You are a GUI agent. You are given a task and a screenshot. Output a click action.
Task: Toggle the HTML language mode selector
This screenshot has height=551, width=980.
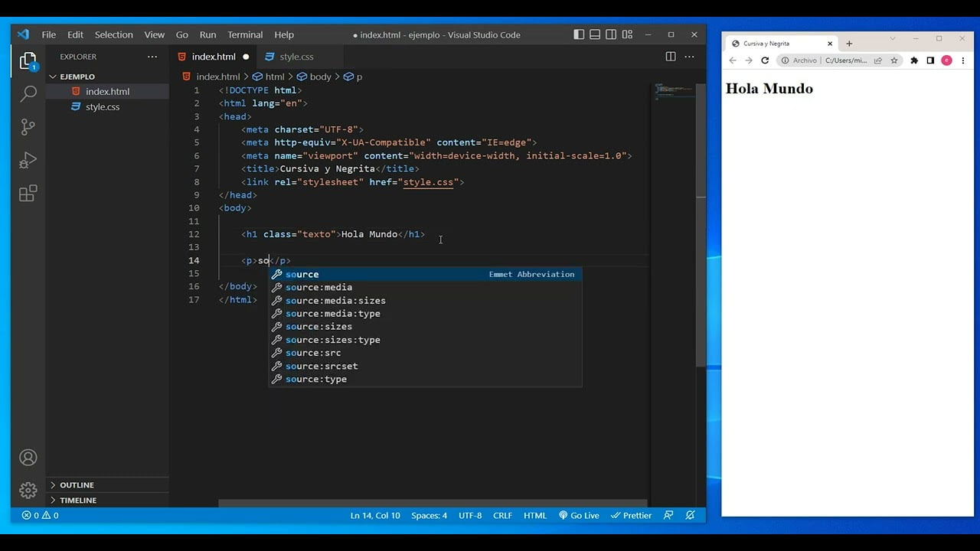[x=535, y=515]
